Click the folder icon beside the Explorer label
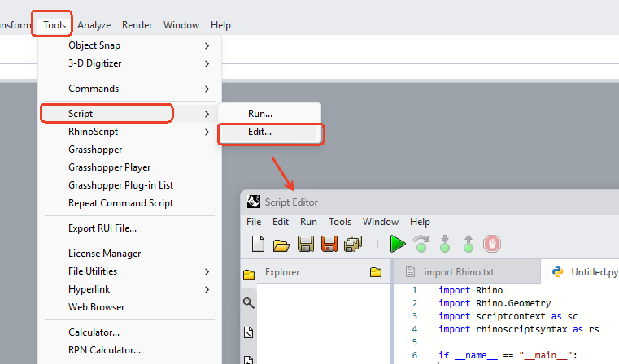This screenshot has width=619, height=364. click(x=376, y=271)
